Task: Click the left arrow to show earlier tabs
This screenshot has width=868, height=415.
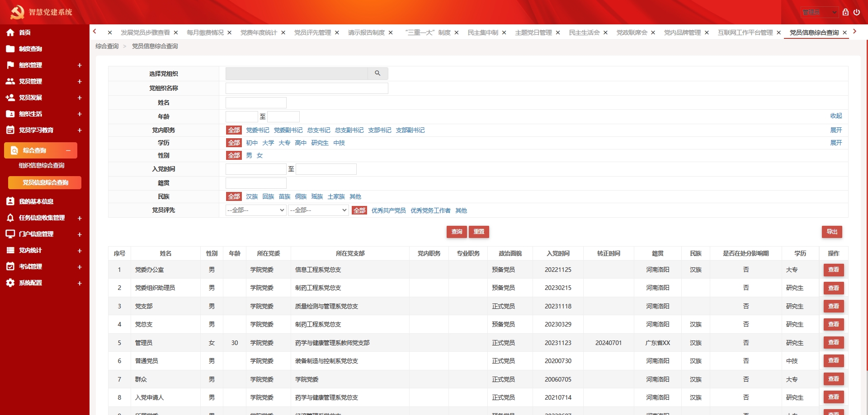Action: click(x=94, y=31)
